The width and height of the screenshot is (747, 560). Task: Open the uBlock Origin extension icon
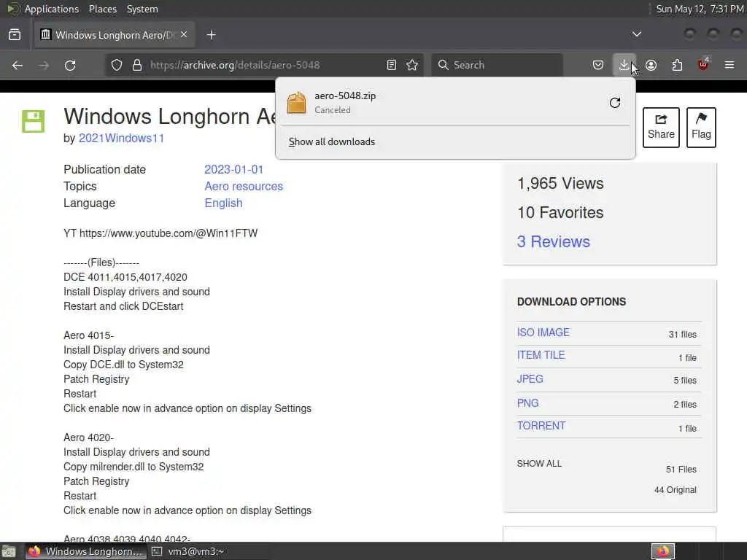(x=703, y=65)
